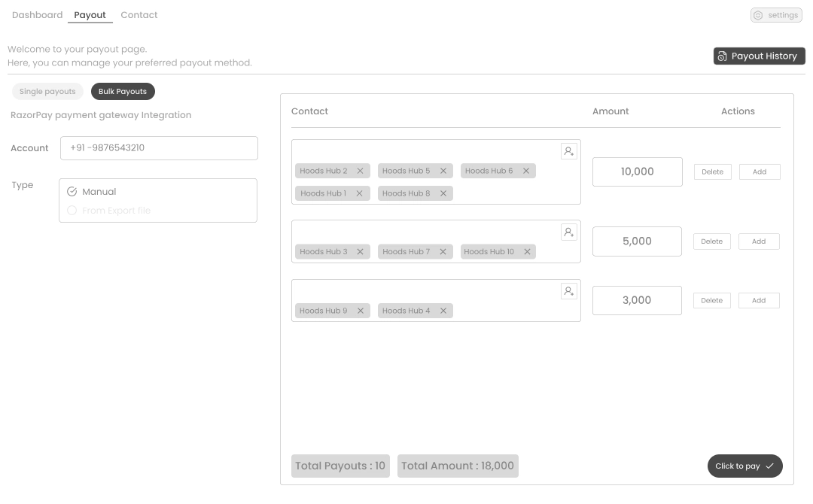Switch to Single payouts mode
The image size is (813, 504).
47,92
